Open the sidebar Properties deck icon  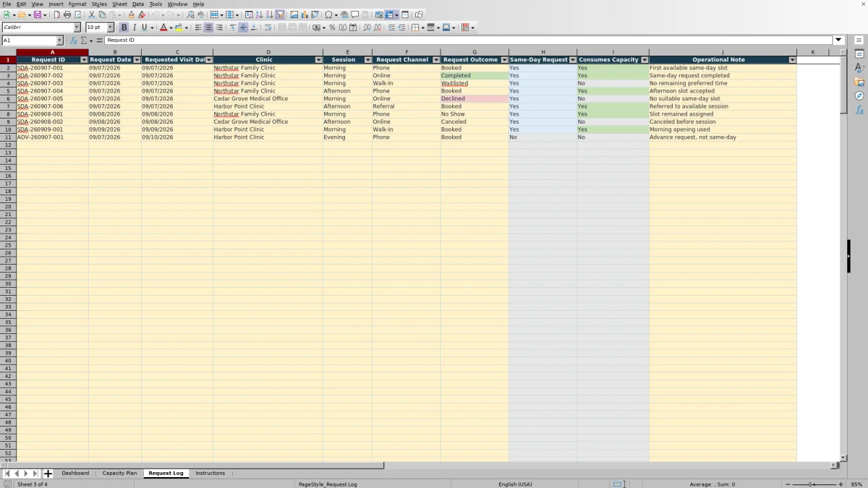point(859,54)
